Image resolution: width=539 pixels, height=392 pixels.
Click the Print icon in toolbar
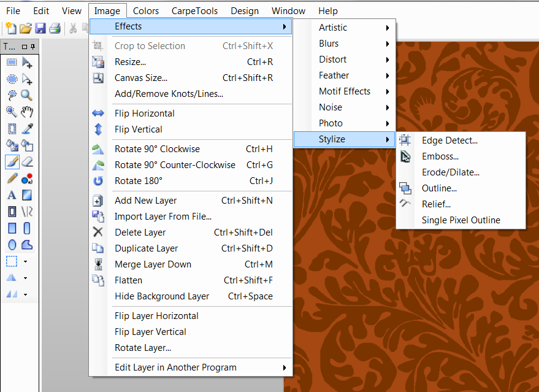[x=55, y=28]
